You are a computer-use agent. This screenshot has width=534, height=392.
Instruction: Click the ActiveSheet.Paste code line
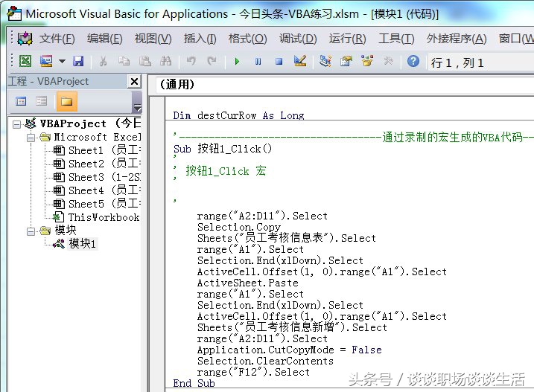click(x=247, y=283)
